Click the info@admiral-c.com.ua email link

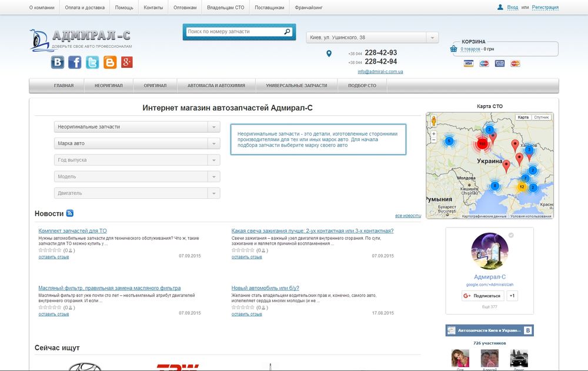tap(380, 72)
